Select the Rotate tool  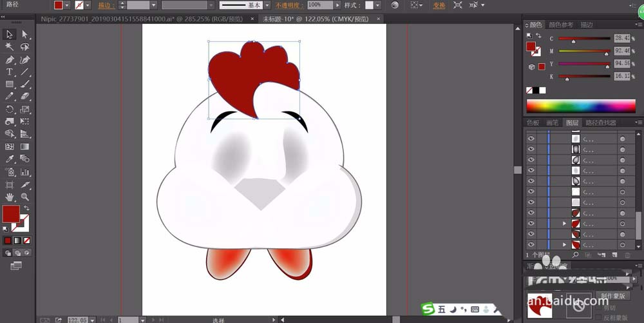(x=10, y=110)
